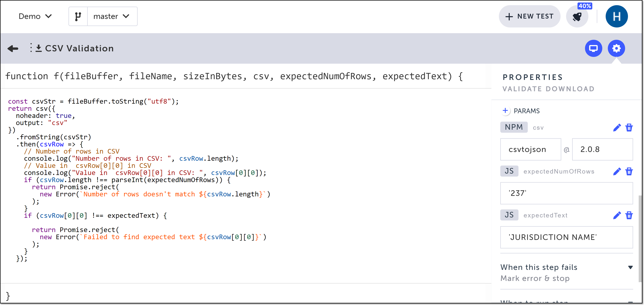Image resolution: width=644 pixels, height=305 pixels.
Task: Delete the csv NPM parameter
Action: [x=629, y=128]
